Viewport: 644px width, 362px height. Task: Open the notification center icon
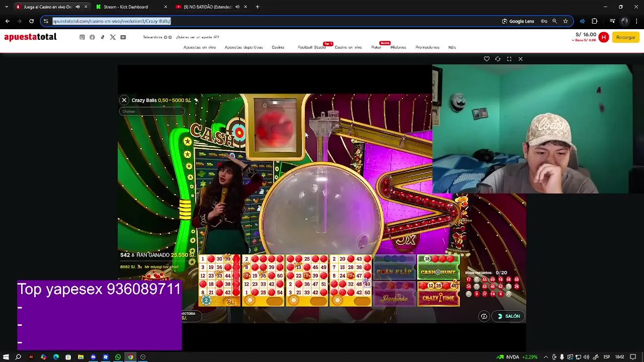[633, 357]
